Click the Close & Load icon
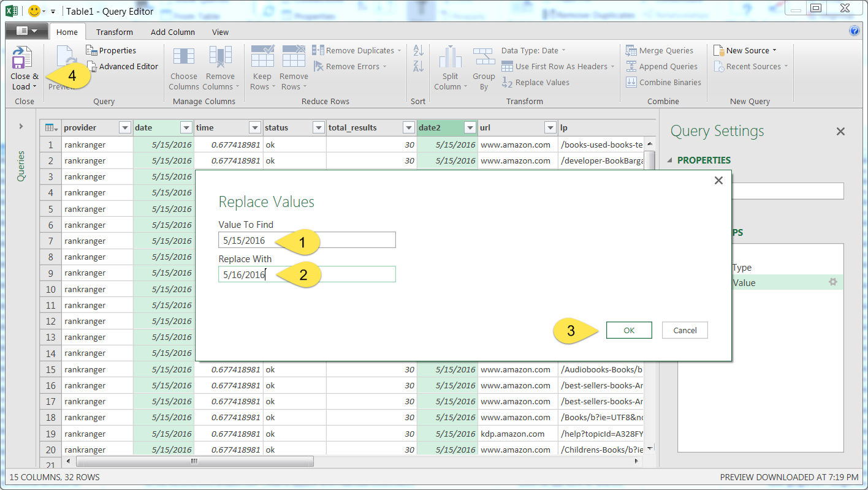Viewport: 868px width, 490px height. pos(23,58)
